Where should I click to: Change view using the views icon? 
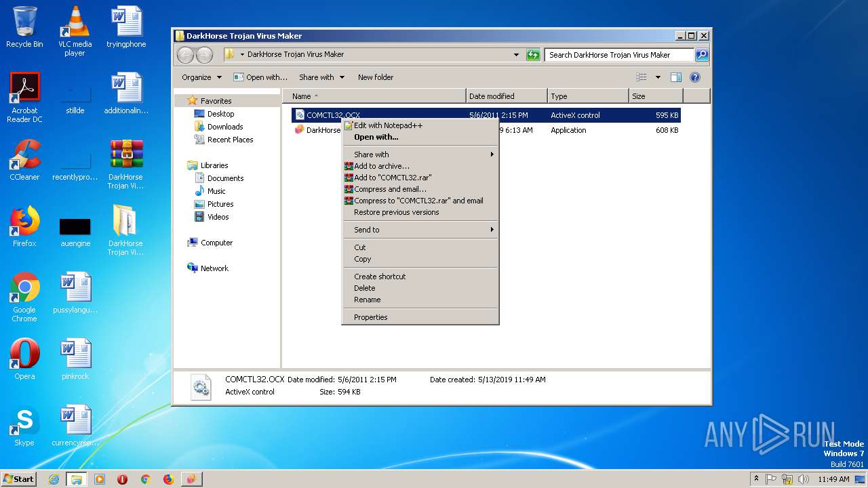[642, 77]
